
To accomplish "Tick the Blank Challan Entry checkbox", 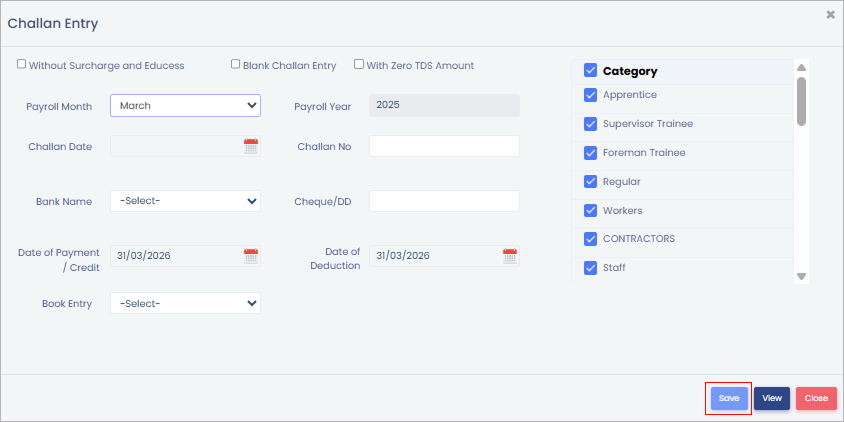I will [x=236, y=64].
